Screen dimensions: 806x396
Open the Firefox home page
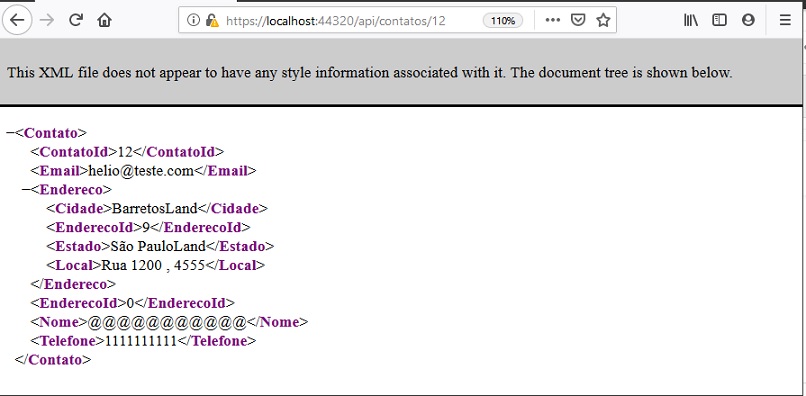tap(104, 21)
